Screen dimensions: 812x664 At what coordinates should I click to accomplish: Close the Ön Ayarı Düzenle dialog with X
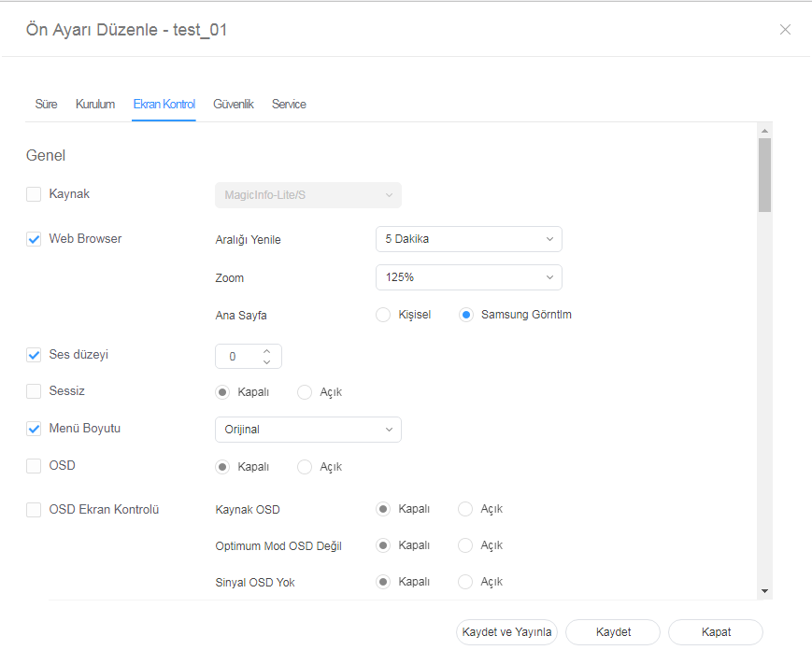pos(785,30)
